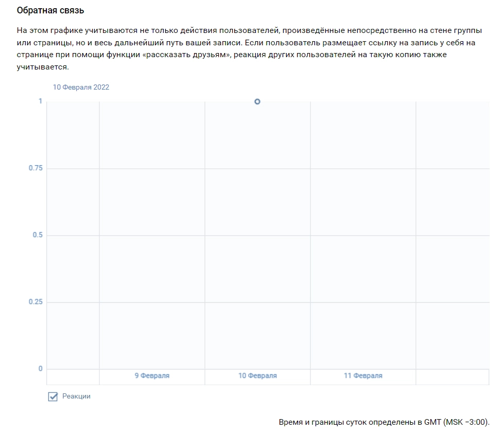
Task: Select 11 Февраля on the date axis
Action: [x=363, y=376]
